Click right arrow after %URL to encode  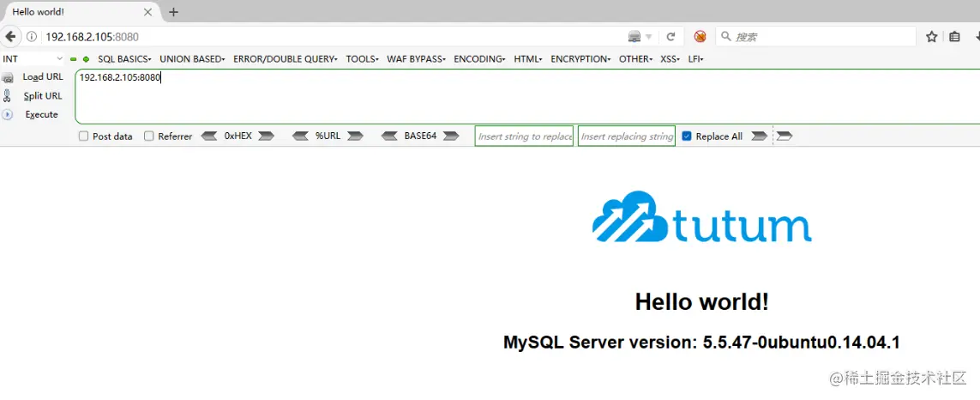[355, 136]
